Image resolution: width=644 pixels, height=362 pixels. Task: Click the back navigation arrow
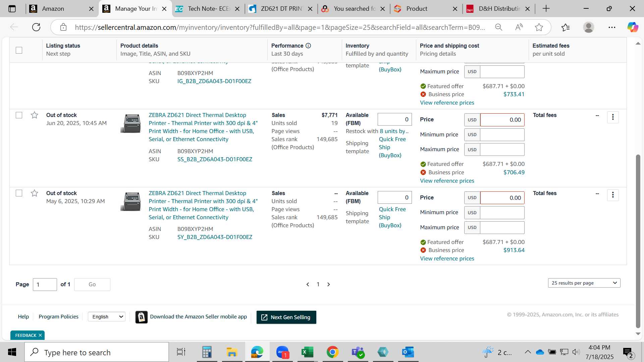(14, 27)
